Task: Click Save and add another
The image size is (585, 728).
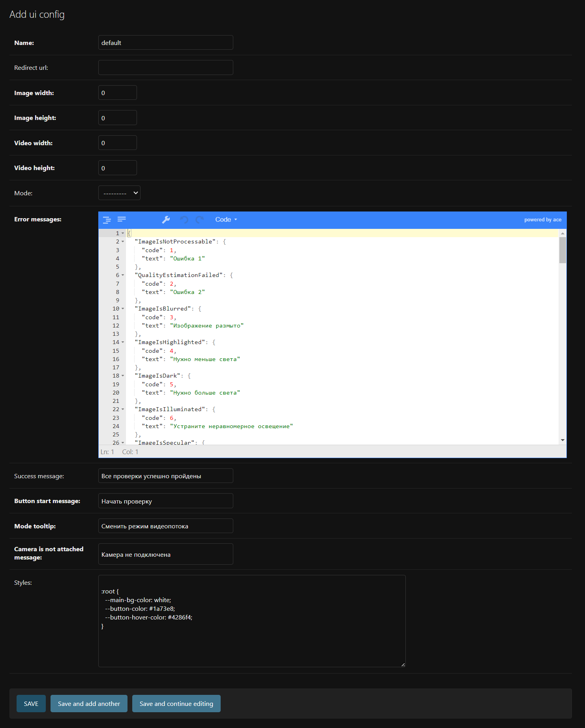Action: 89,704
